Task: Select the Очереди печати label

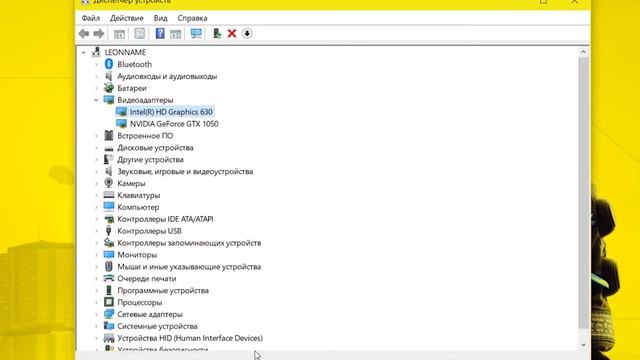Action: pyautogui.click(x=147, y=278)
